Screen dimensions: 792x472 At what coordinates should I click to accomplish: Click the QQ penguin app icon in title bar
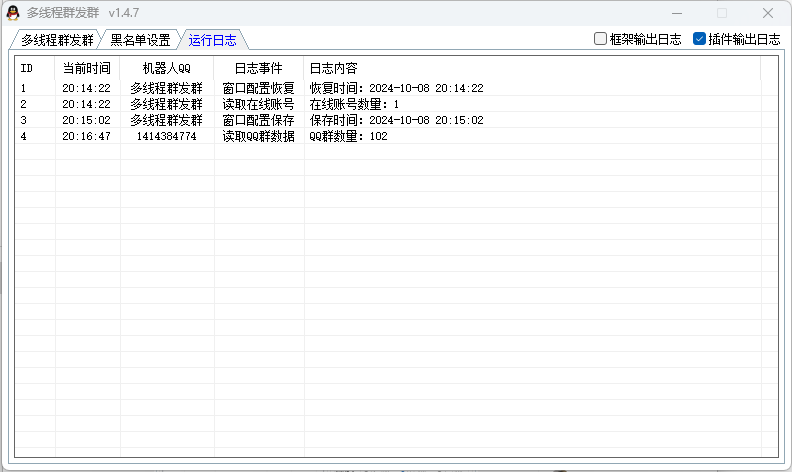tap(13, 13)
